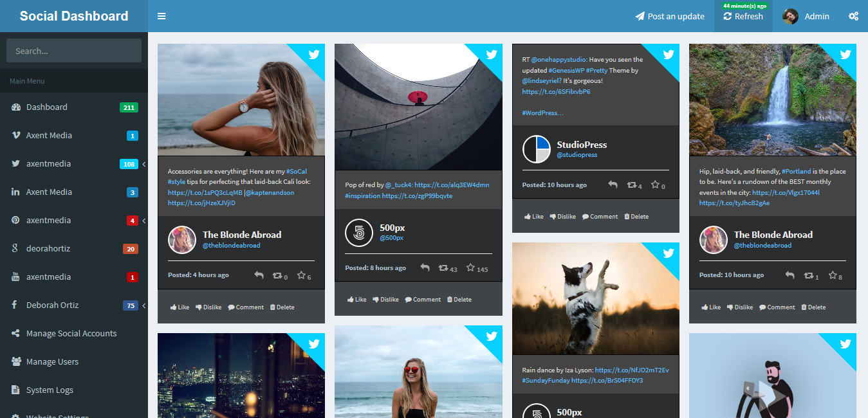Retweet the StudioPress post
The width and height of the screenshot is (868, 418).
pos(634,185)
